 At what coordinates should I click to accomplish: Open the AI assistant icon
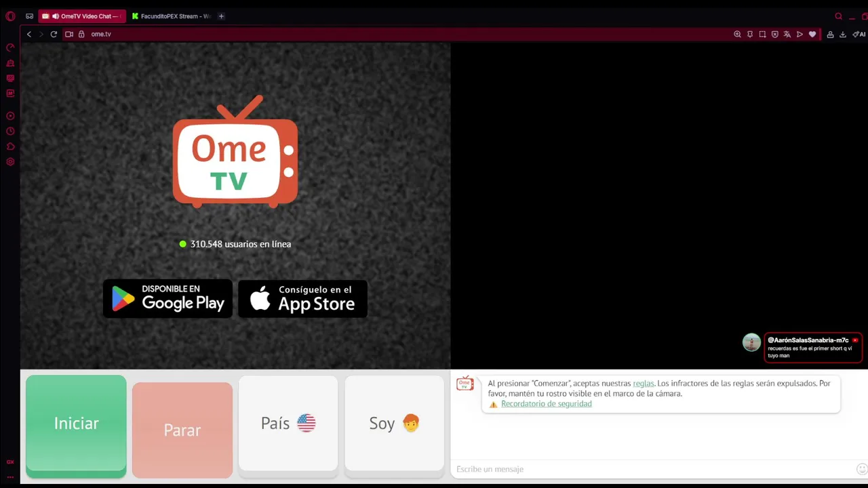(x=859, y=34)
